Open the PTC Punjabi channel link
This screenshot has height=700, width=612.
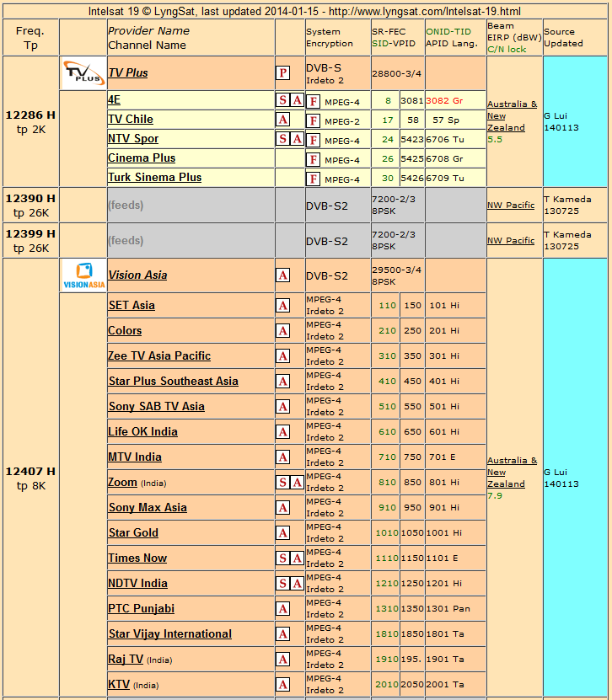[141, 608]
